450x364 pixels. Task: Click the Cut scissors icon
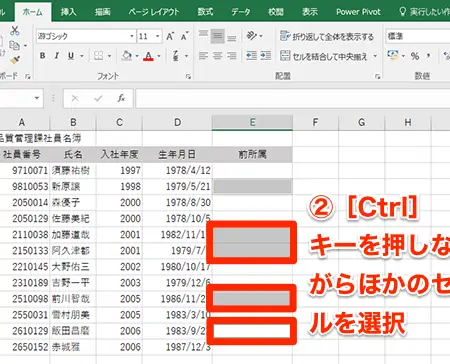[14, 31]
